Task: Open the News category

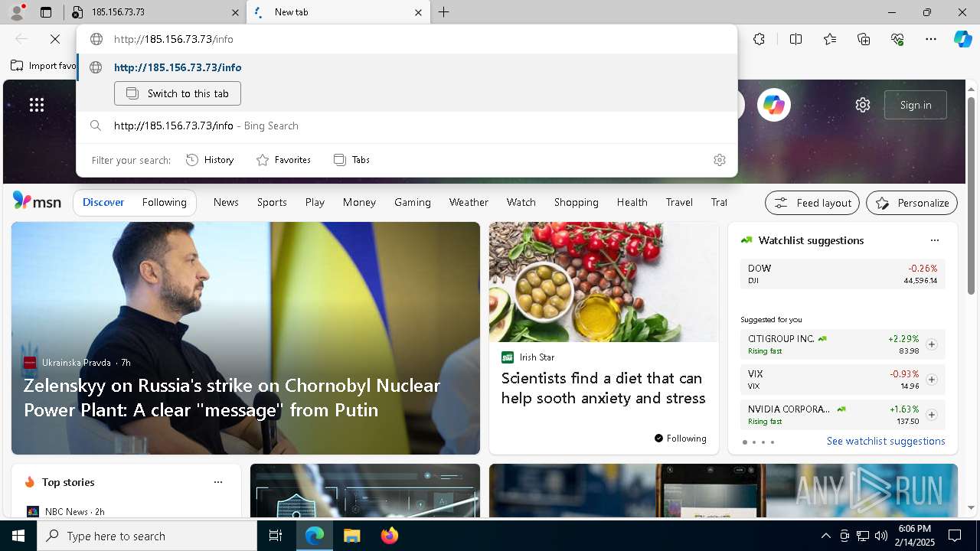Action: click(x=226, y=202)
